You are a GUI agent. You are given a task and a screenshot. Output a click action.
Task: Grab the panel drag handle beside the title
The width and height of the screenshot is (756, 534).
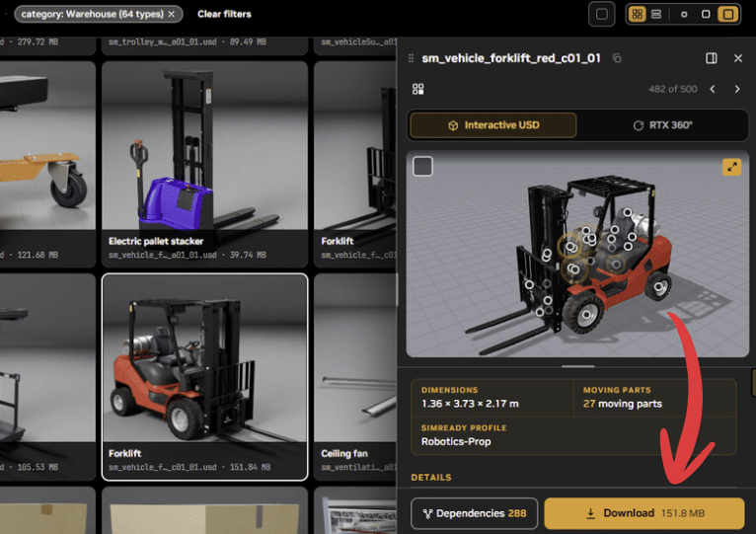pos(411,58)
